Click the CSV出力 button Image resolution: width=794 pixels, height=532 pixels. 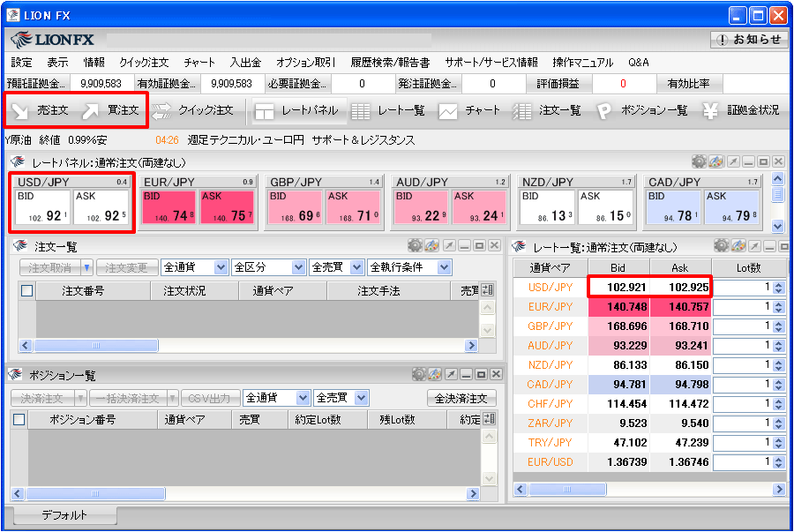(210, 399)
